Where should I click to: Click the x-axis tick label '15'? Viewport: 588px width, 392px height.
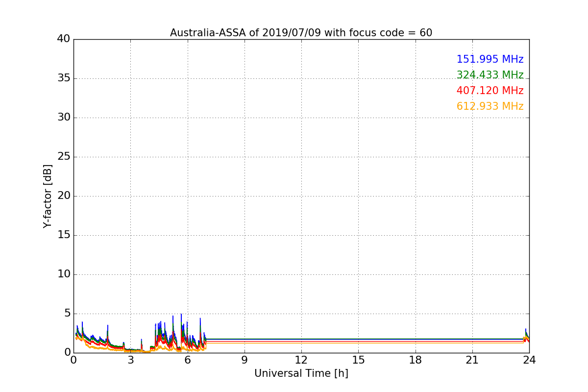tap(358, 360)
